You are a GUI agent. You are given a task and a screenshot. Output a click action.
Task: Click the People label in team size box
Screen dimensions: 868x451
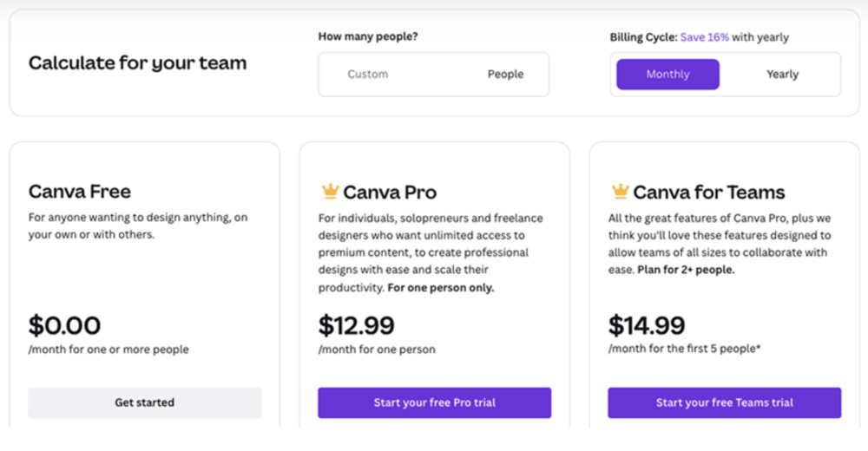click(x=505, y=74)
